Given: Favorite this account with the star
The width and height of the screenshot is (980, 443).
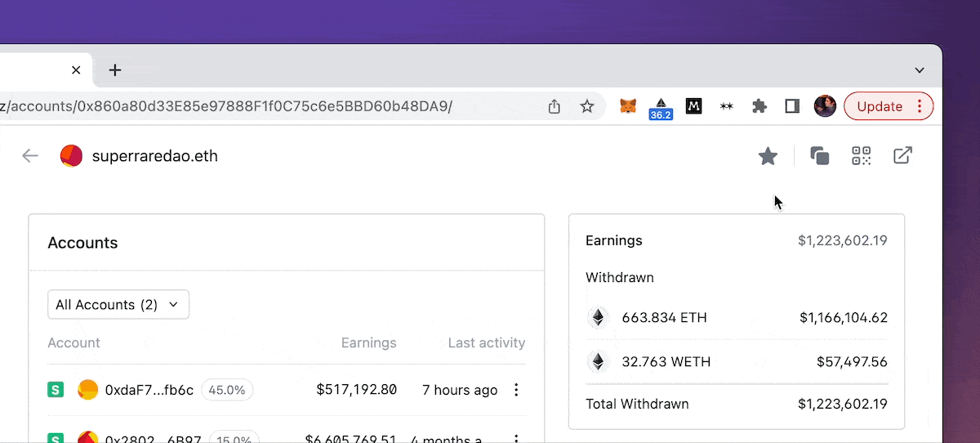Looking at the screenshot, I should coord(768,155).
